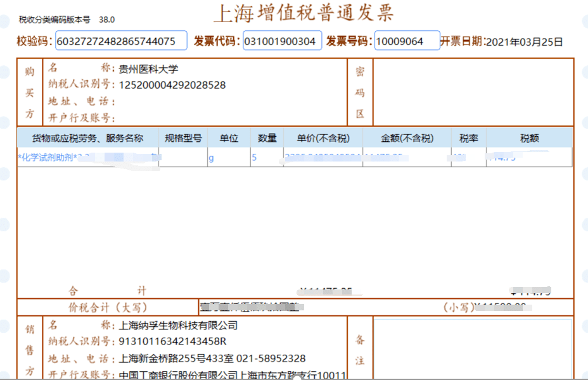Select the 数量 column header
Image resolution: width=588 pixels, height=380 pixels.
coord(267,138)
